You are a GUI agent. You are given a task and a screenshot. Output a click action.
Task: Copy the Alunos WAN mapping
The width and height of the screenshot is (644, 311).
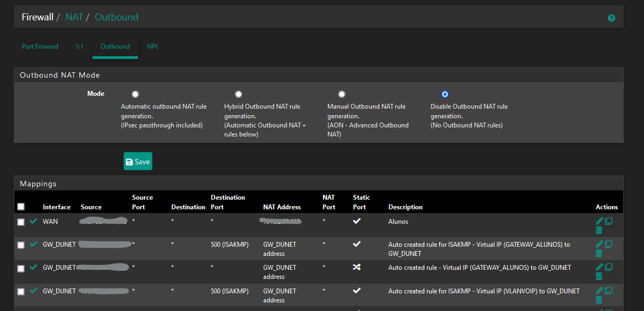pos(609,221)
